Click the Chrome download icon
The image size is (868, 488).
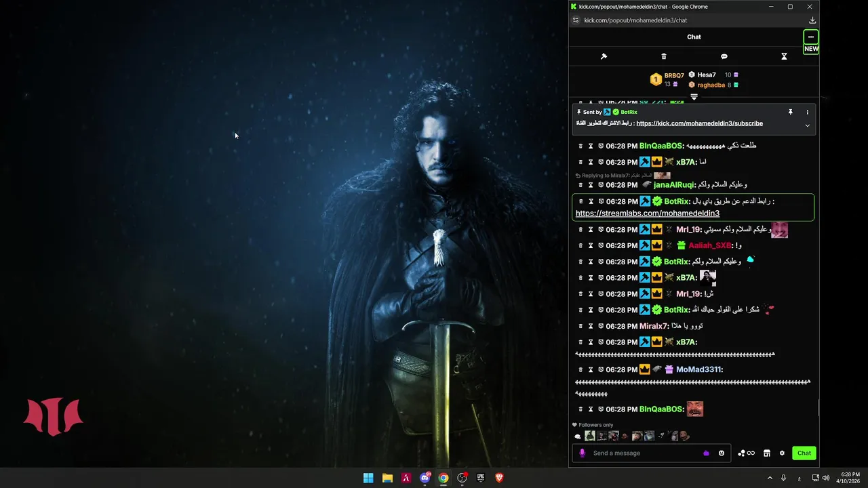pos(812,20)
